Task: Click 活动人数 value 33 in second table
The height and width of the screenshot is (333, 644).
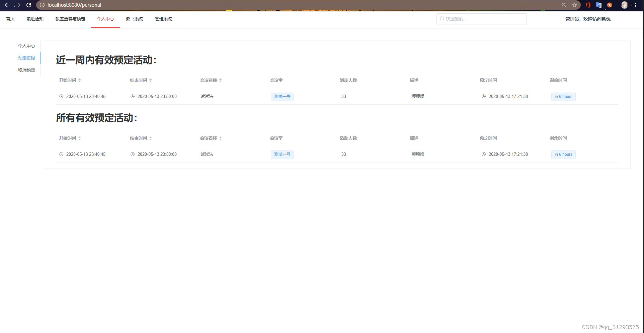Action: point(343,154)
